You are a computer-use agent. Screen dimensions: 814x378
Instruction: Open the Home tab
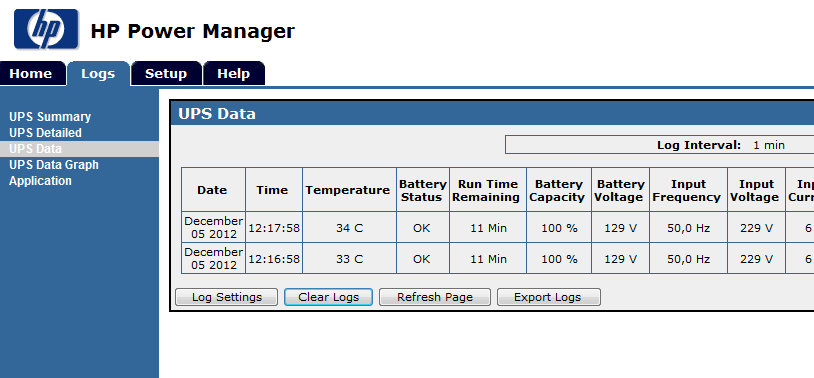[x=32, y=74]
